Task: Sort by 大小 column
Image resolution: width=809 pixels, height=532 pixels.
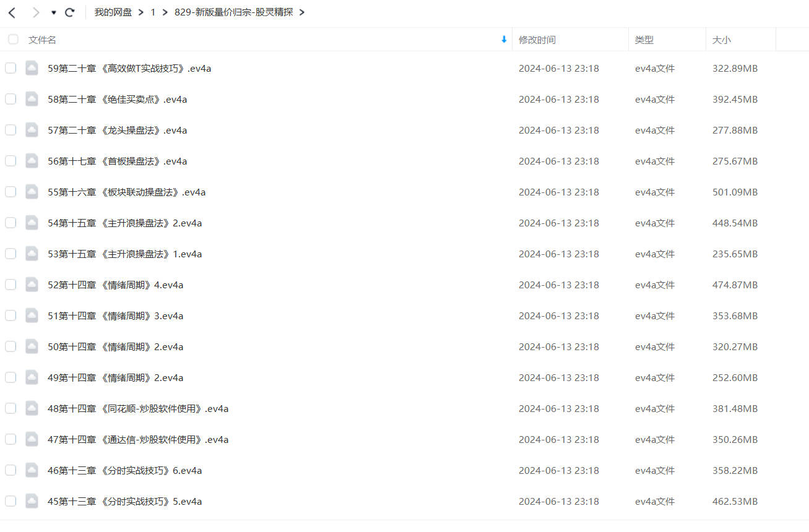Action: pos(721,40)
